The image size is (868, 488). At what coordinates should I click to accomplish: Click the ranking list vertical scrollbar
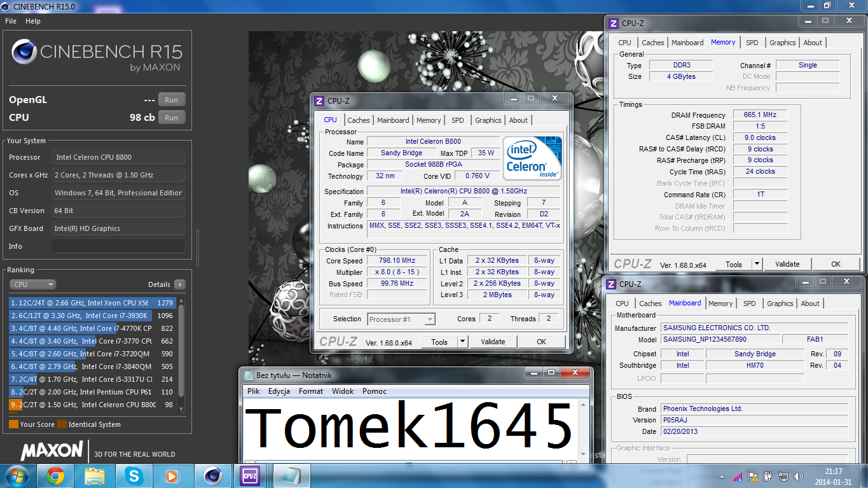pyautogui.click(x=181, y=354)
